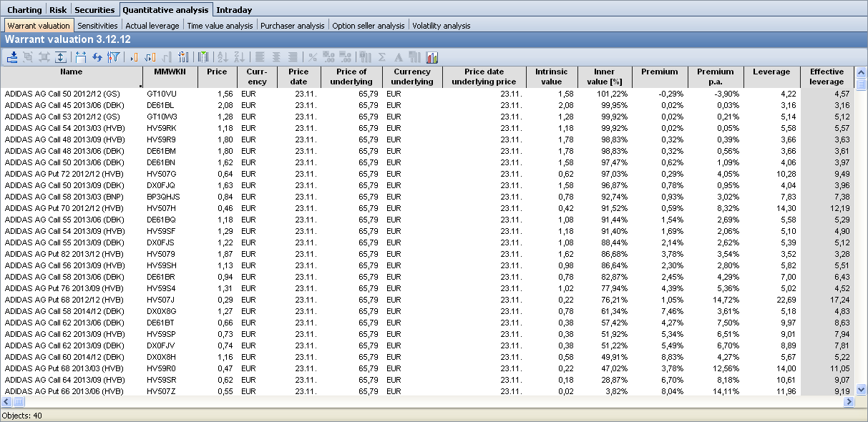The image size is (868, 422).
Task: Open the Volatility analysis sub-tab
Action: [x=442, y=26]
